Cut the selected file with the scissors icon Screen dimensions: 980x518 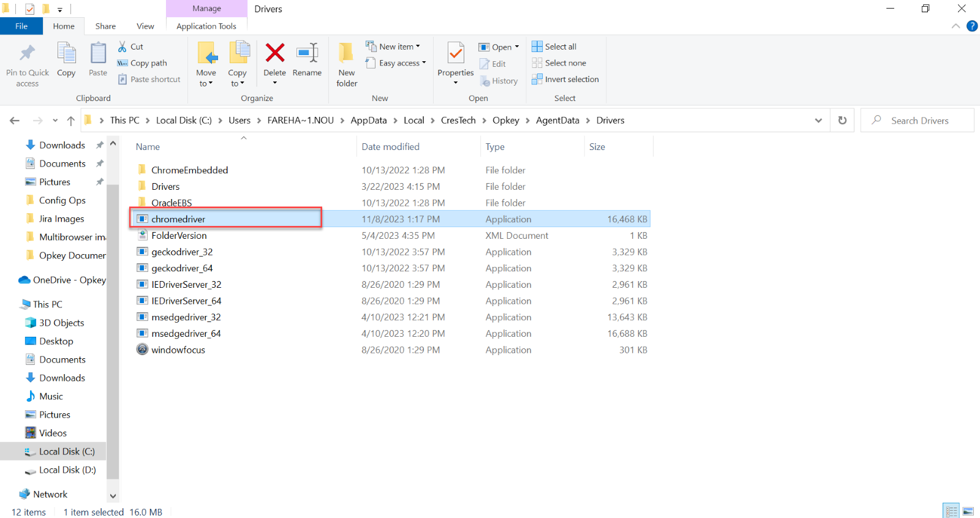pyautogui.click(x=123, y=47)
